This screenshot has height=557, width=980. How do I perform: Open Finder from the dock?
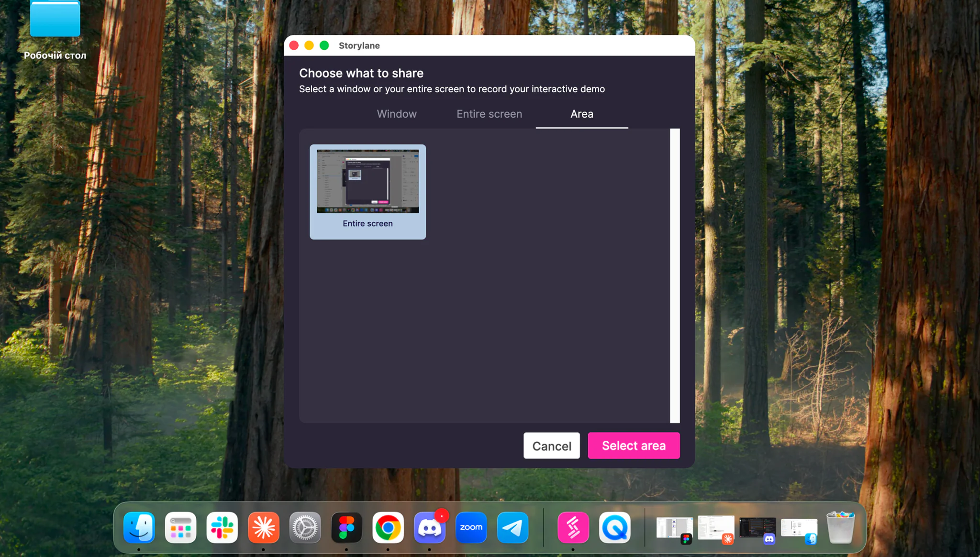(139, 527)
